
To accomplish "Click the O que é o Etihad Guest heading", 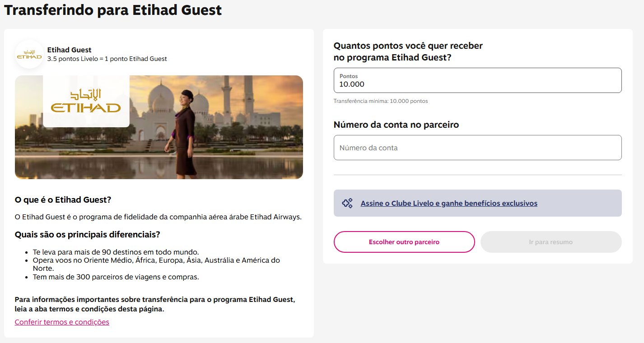I will pos(63,199).
